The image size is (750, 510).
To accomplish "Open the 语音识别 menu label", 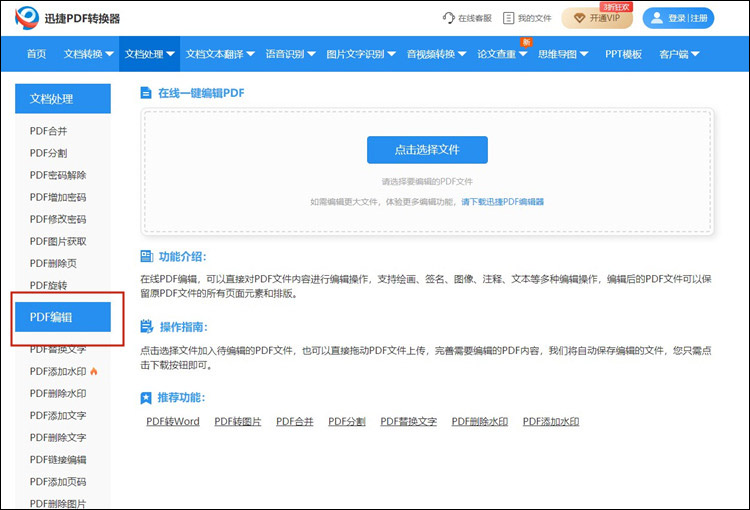I will 285,54.
